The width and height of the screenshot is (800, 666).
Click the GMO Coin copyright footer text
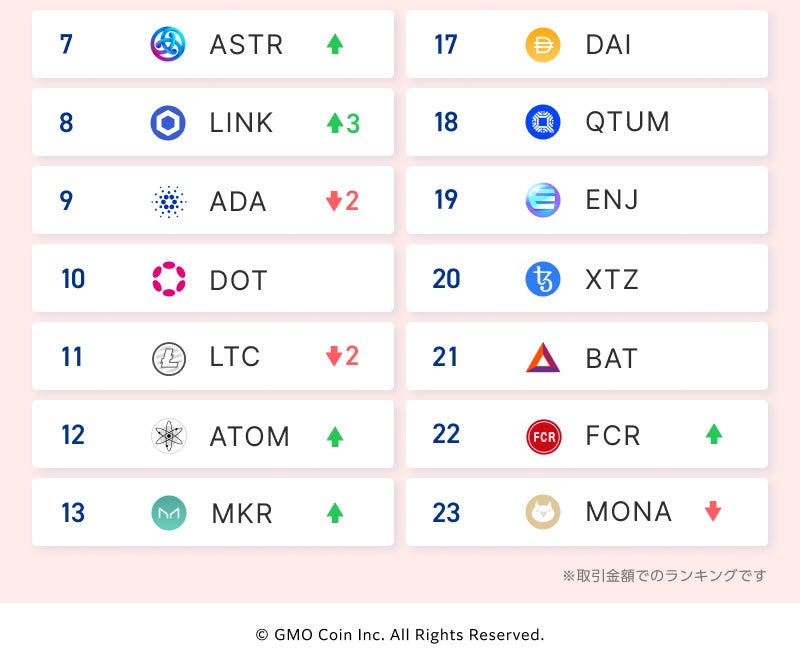pyautogui.click(x=400, y=635)
